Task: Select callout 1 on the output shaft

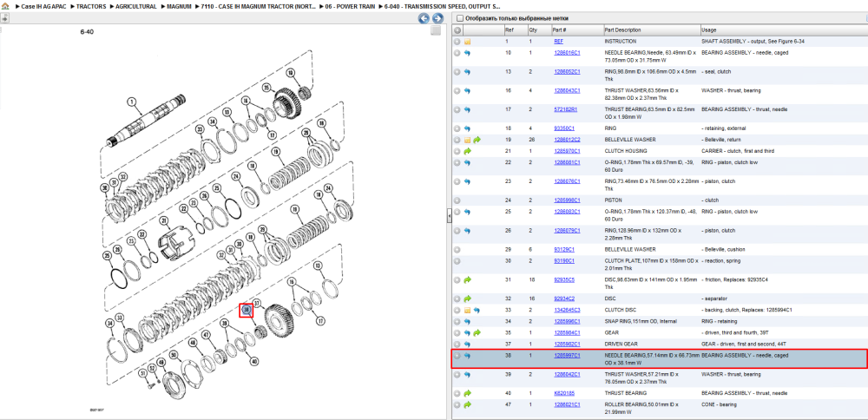Action: click(131, 102)
